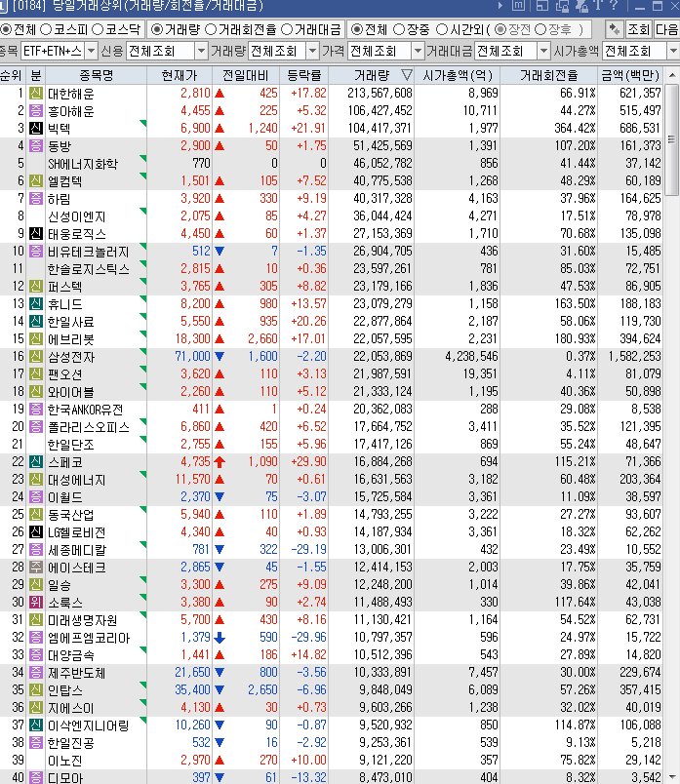This screenshot has height=784, width=680.
Task: Click the swap arrows icon beside 조회
Action: coord(614,29)
